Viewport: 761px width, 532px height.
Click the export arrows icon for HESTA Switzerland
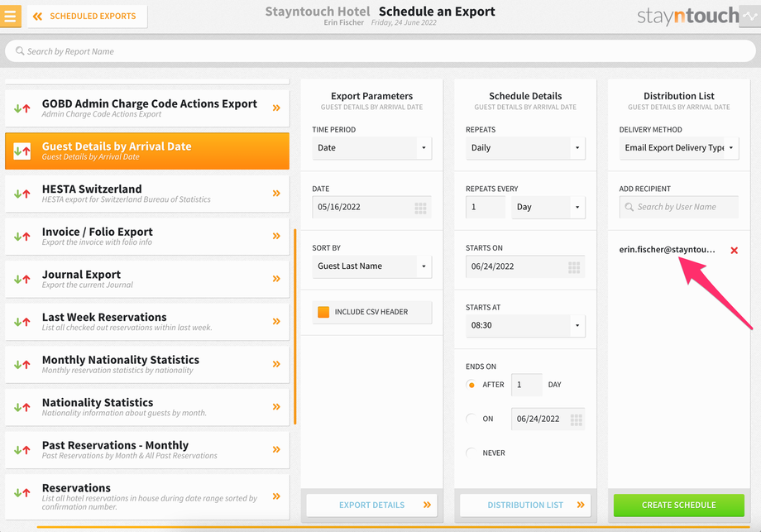[x=22, y=194]
